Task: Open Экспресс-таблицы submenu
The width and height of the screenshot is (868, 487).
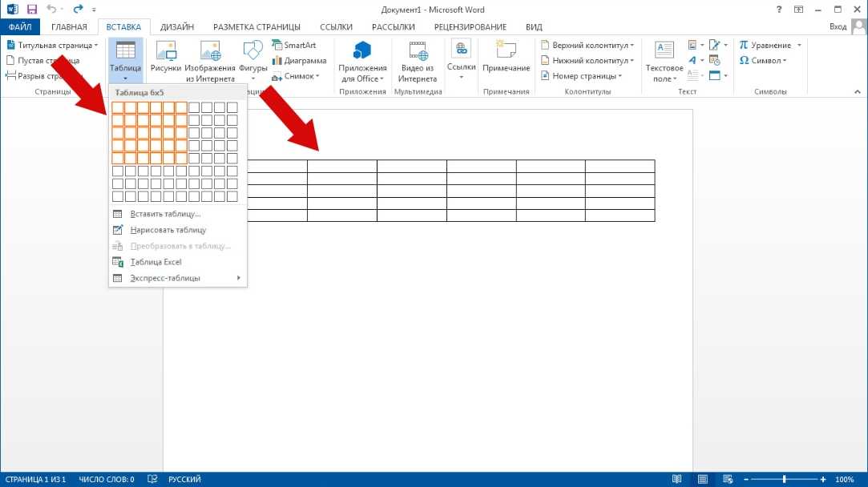Action: tap(178, 279)
